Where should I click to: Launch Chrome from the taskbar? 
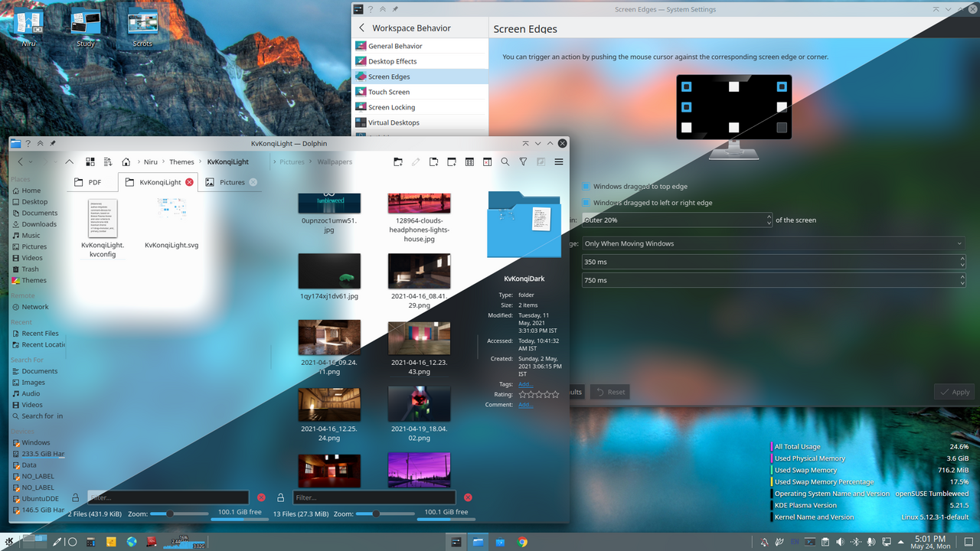(x=522, y=542)
